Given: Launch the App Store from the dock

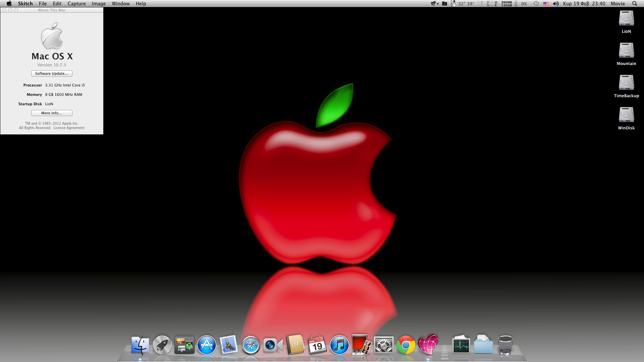Looking at the screenshot, I should (207, 345).
